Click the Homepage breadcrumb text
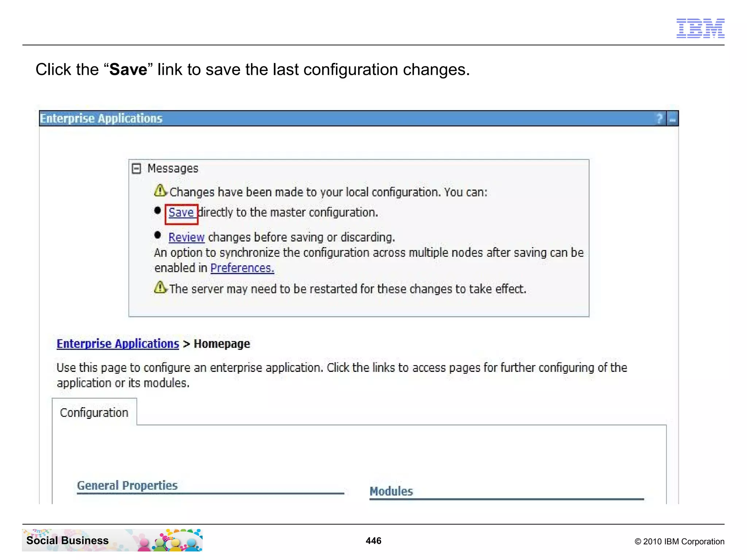Image resolution: width=747 pixels, height=560 pixels. (x=222, y=344)
